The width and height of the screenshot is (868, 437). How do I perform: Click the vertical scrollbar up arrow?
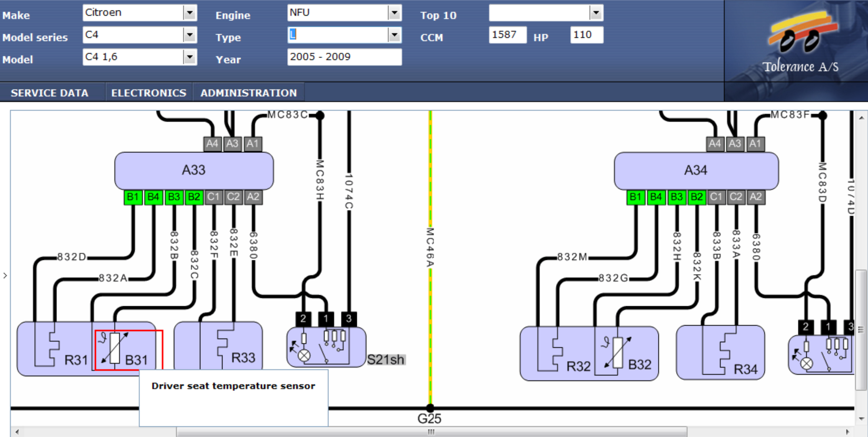861,118
